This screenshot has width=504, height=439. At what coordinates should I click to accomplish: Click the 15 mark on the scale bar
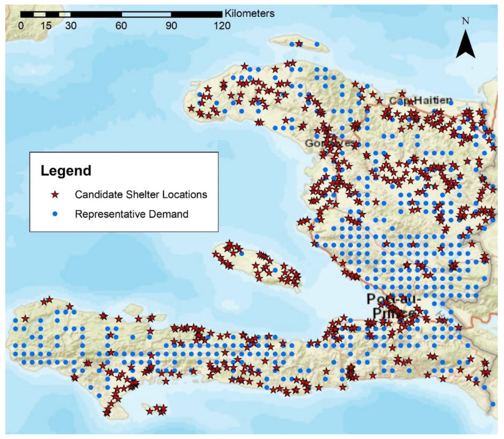[46, 26]
